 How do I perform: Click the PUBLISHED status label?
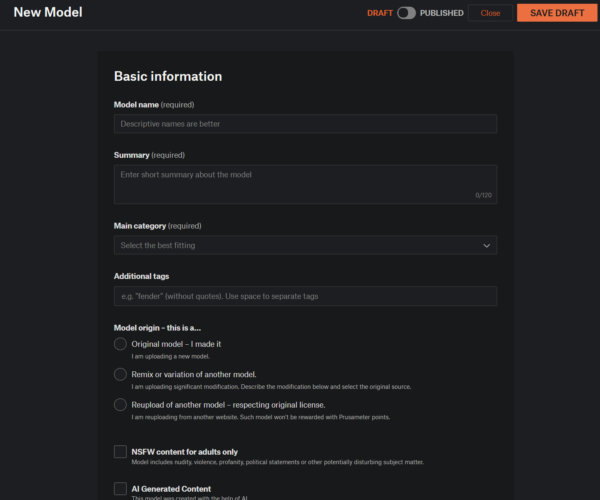coord(441,13)
